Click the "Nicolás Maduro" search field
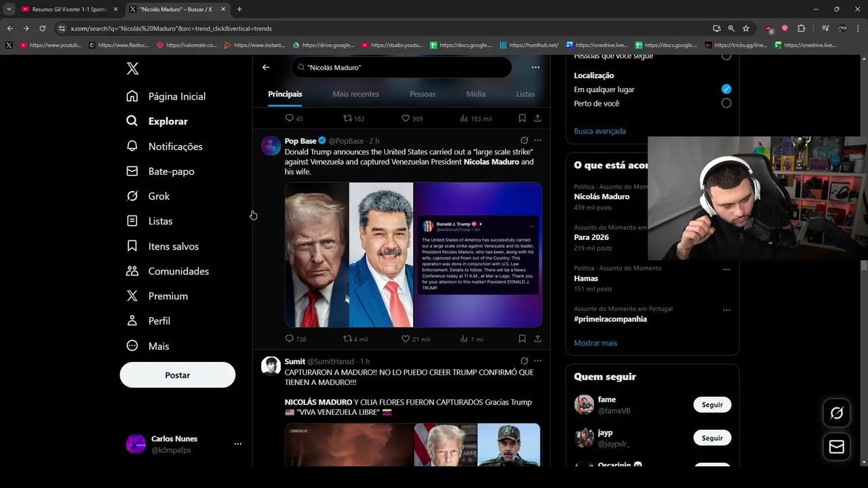This screenshot has height=488, width=868. click(401, 67)
